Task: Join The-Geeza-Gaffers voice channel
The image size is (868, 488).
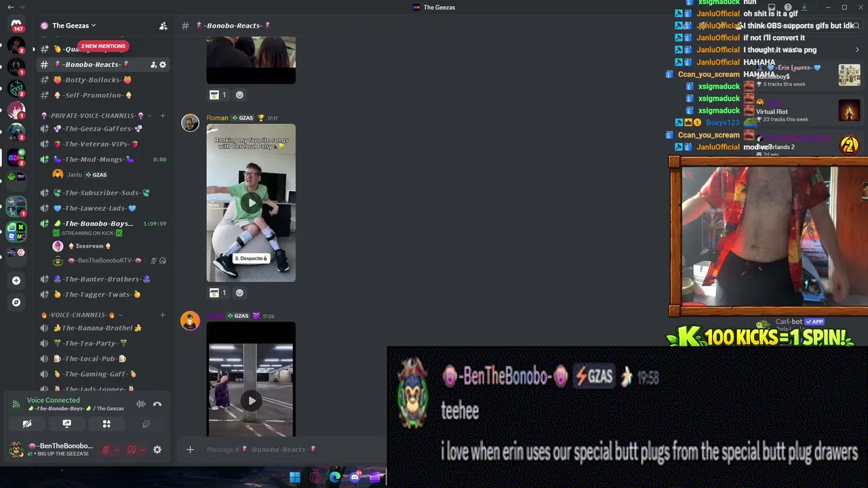Action: (x=103, y=129)
